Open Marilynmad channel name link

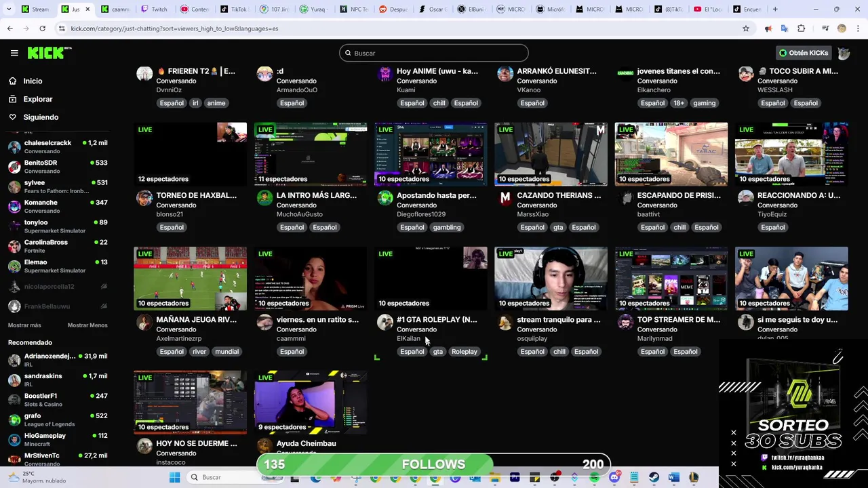point(654,338)
